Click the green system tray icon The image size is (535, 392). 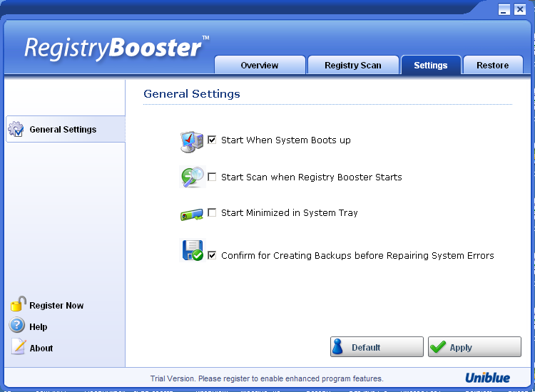coord(192,215)
